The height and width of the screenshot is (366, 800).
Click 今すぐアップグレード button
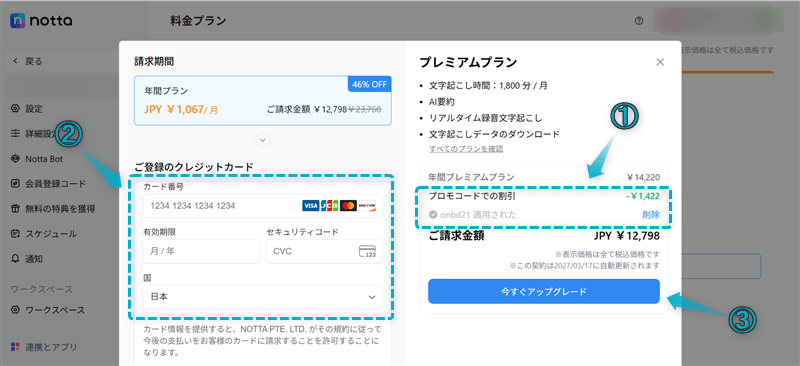[544, 291]
